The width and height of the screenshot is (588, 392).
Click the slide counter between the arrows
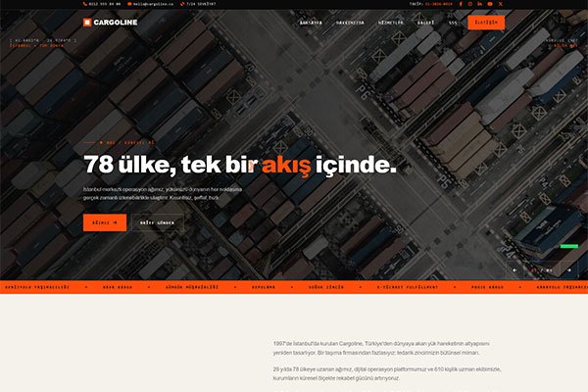tap(542, 270)
